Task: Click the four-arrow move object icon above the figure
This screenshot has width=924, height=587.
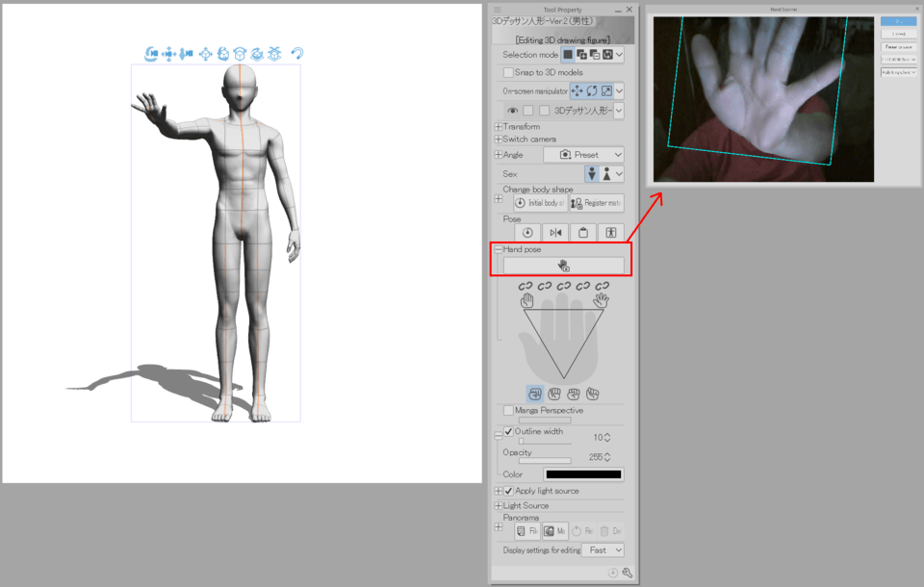Action: 206,54
